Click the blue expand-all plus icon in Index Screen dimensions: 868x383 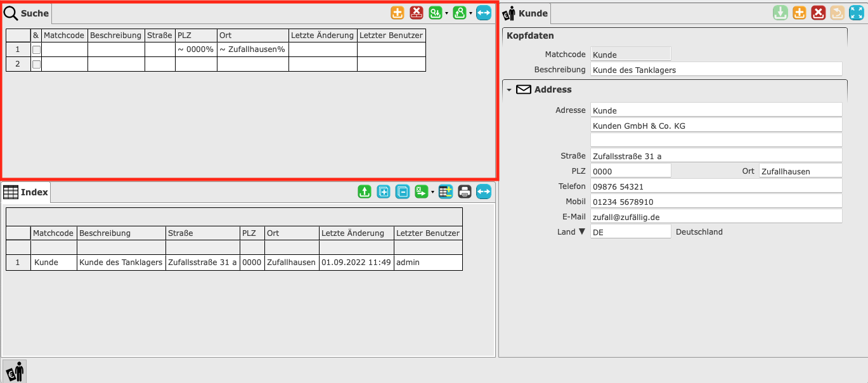point(384,191)
